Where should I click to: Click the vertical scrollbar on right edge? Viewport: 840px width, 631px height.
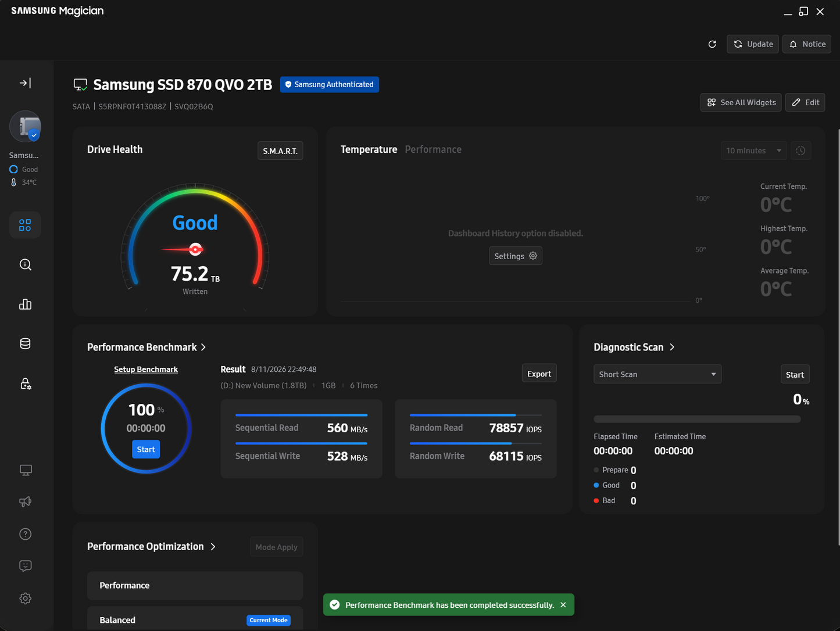(x=838, y=337)
